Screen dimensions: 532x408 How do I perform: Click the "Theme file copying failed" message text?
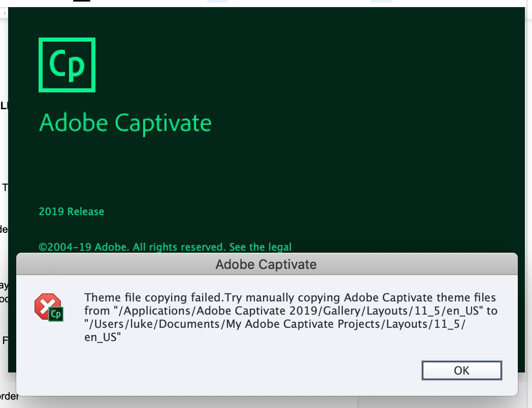(x=291, y=317)
